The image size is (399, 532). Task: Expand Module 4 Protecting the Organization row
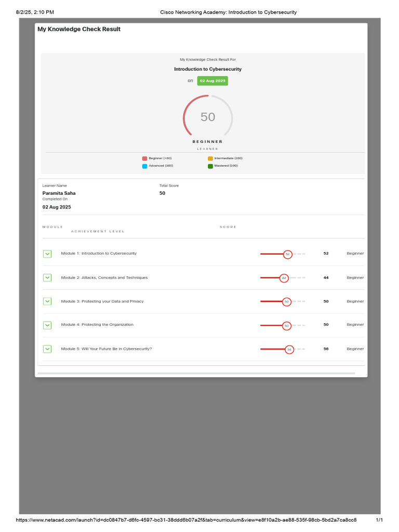pos(47,325)
